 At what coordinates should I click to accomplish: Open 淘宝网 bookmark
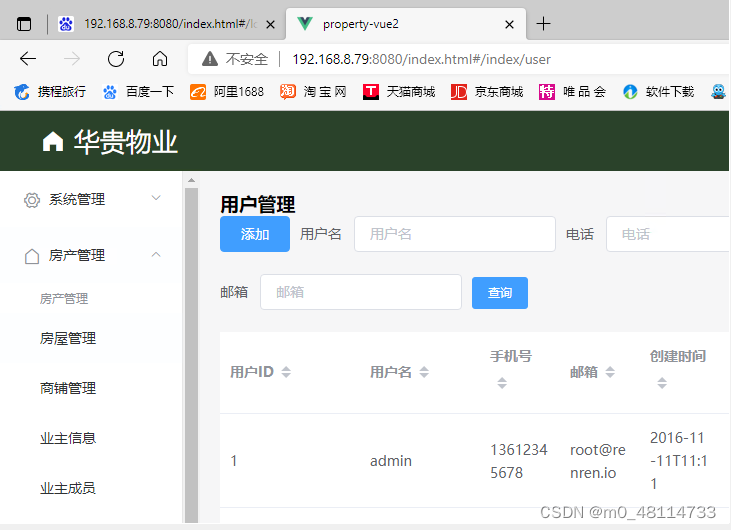[x=313, y=92]
